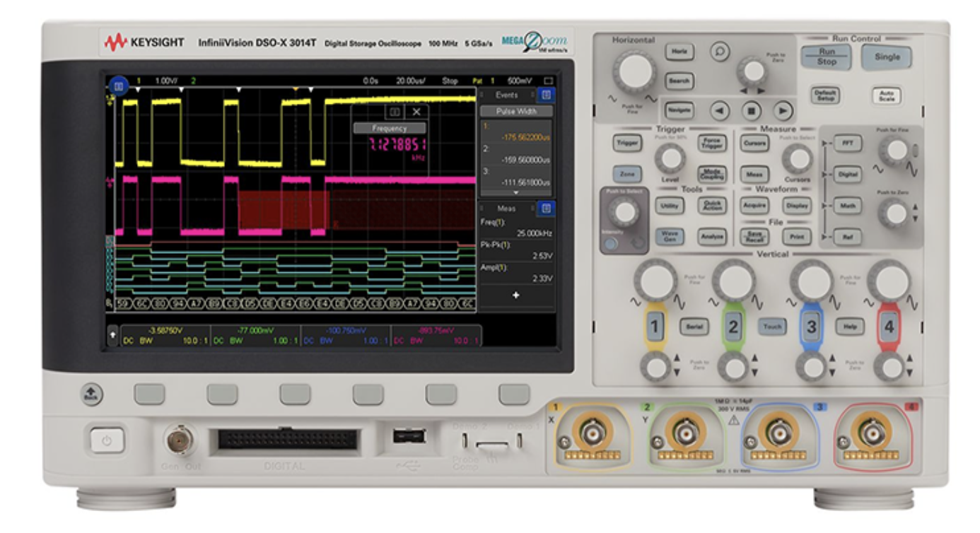
Task: Expand the events list with the down arrow
Action: pyautogui.click(x=515, y=192)
